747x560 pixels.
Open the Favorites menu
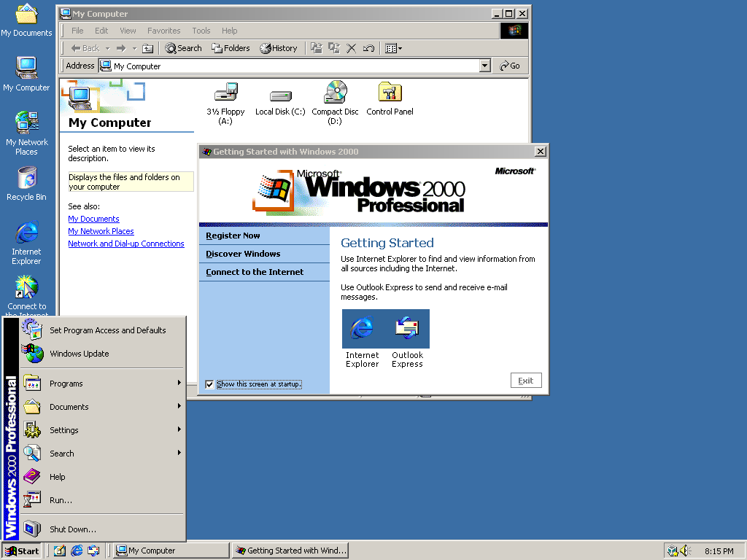pyautogui.click(x=164, y=31)
